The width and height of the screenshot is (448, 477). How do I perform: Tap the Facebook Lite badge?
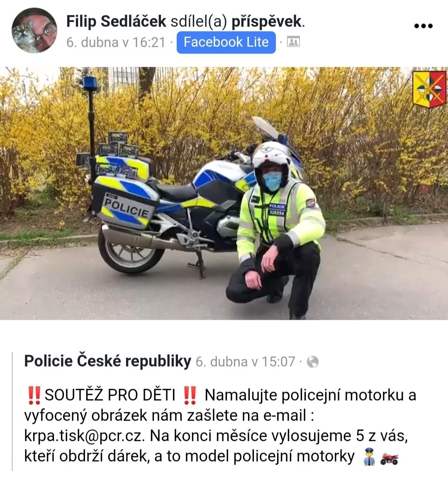pyautogui.click(x=226, y=42)
